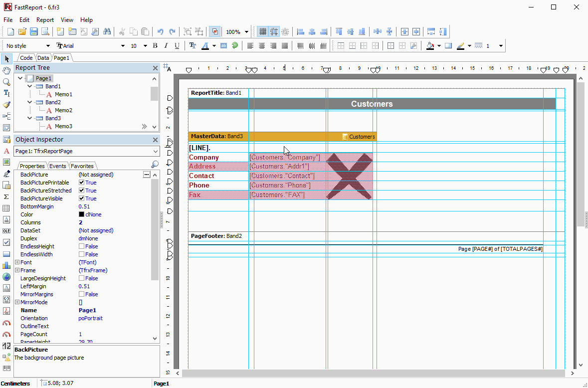
Task: Open the font size dropdown
Action: click(145, 46)
